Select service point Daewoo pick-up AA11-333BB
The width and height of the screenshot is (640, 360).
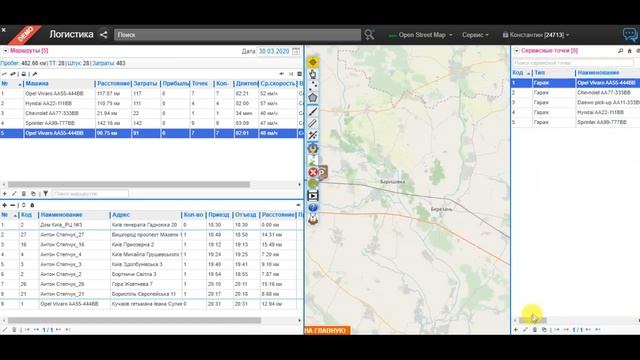pos(576,102)
